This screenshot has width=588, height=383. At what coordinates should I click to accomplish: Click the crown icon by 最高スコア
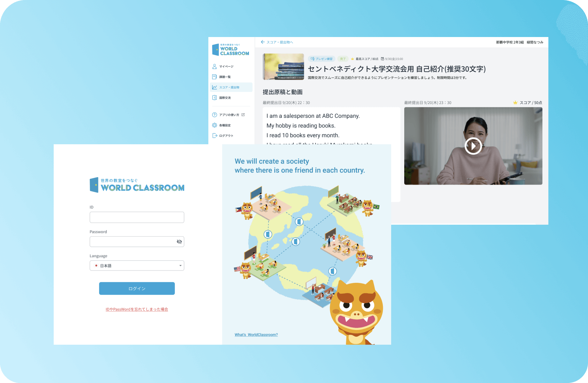click(352, 59)
